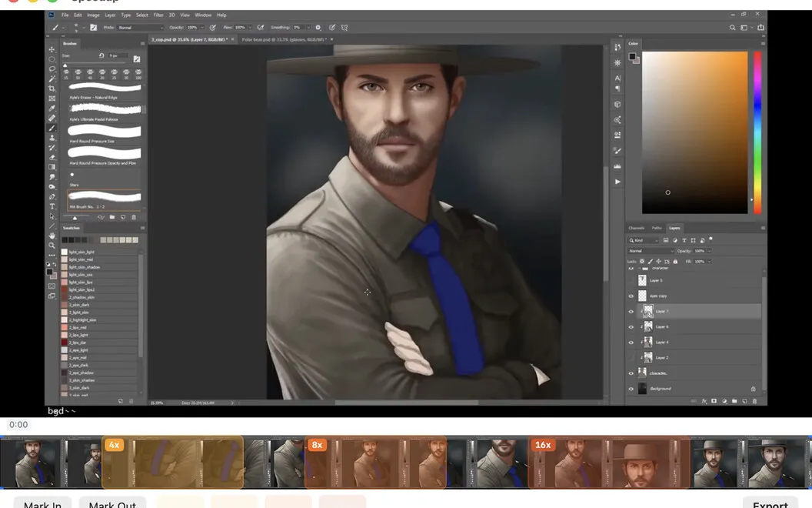
Task: Expand the Flow dropdown arrow
Action: [x=250, y=28]
